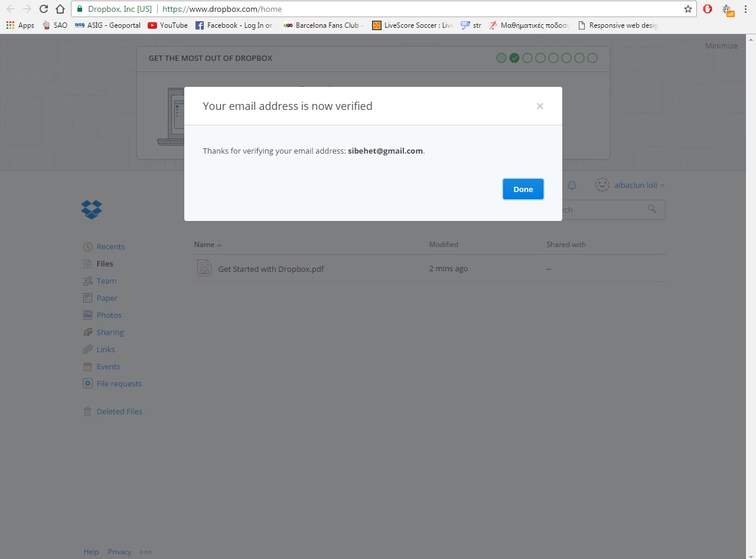Open the Help link in footer
The height and width of the screenshot is (559, 756).
pos(91,552)
